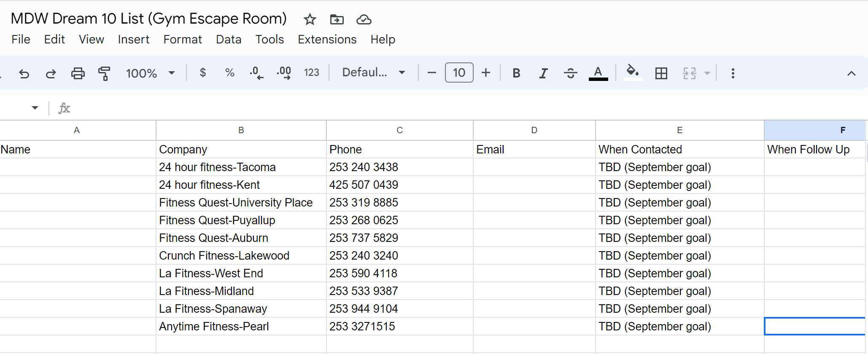Star the MDW Dream 10 List document
The height and width of the screenshot is (354, 868).
[x=310, y=19]
